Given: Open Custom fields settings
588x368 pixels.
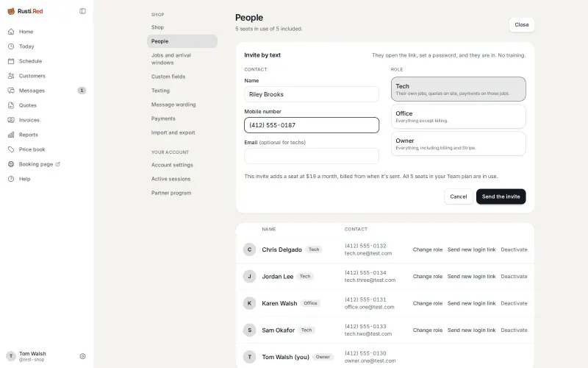Looking at the screenshot, I should 182,77.
